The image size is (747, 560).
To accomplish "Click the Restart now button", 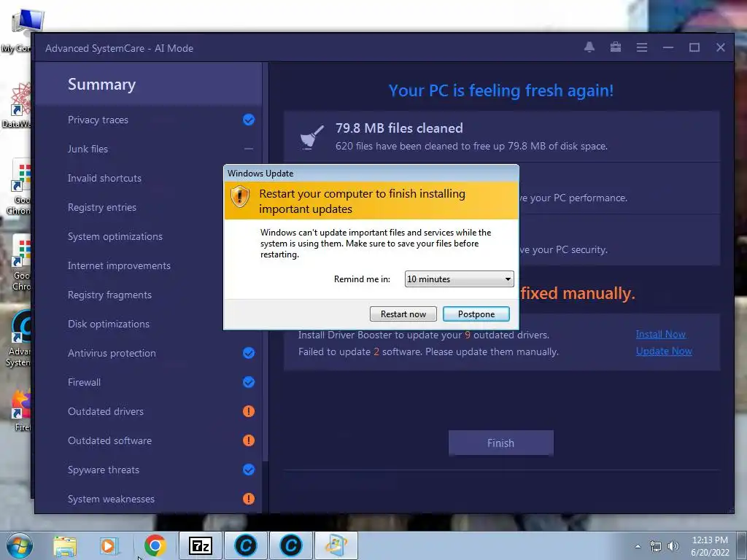I will pyautogui.click(x=403, y=314).
